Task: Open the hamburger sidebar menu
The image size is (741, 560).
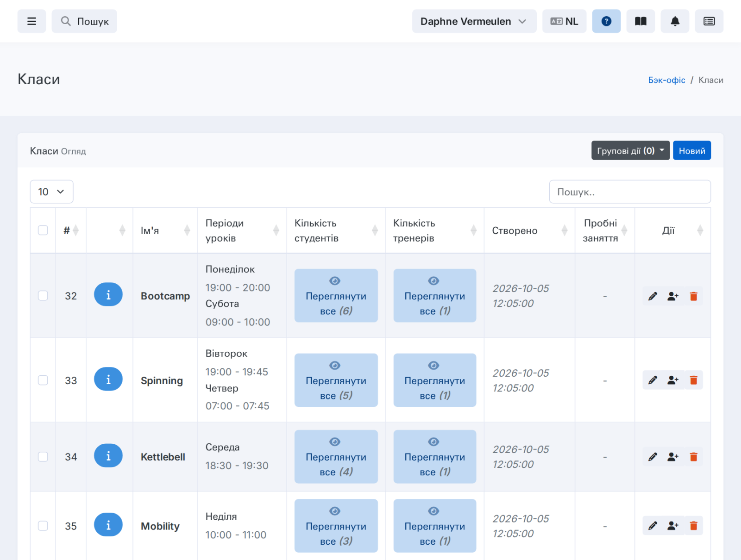Action: 31,21
